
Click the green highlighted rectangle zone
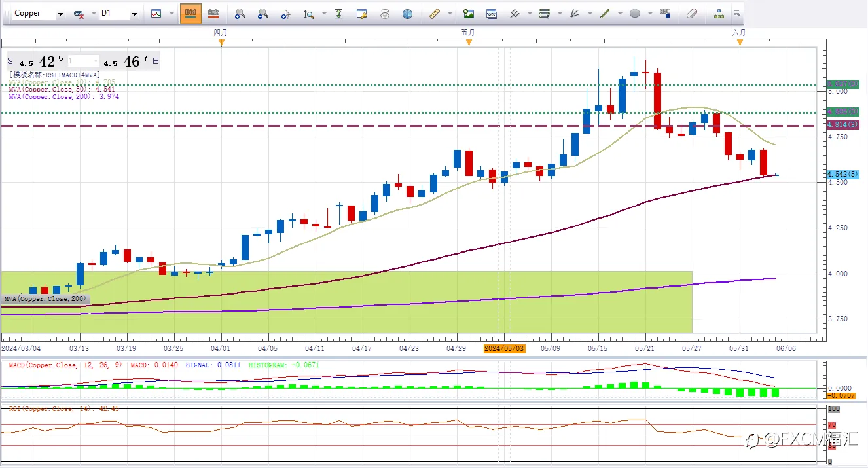347,302
